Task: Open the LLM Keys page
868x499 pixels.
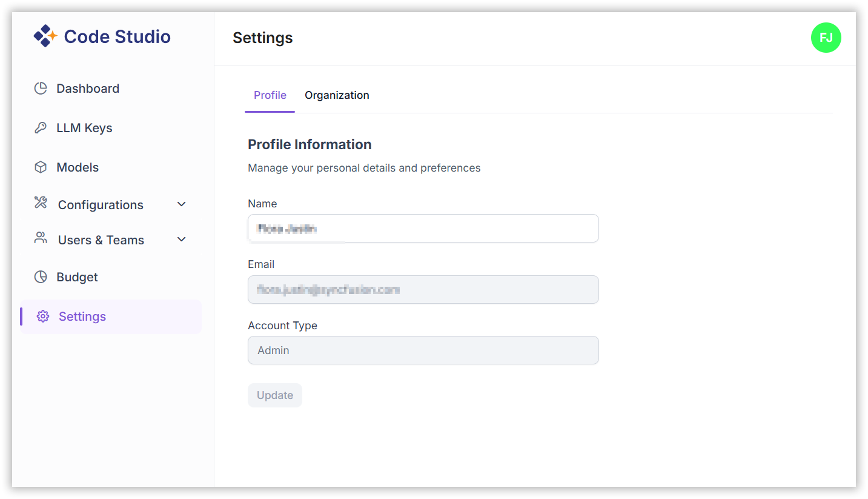Action: [x=84, y=127]
